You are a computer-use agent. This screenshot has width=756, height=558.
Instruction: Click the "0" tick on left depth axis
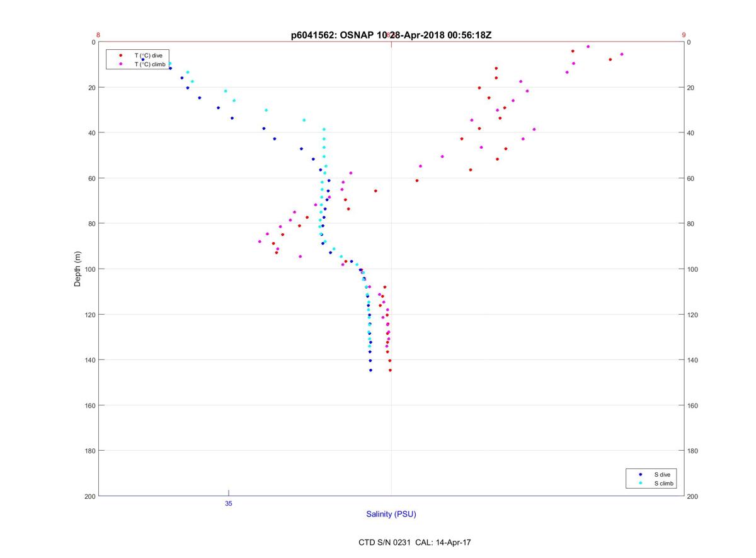point(93,42)
